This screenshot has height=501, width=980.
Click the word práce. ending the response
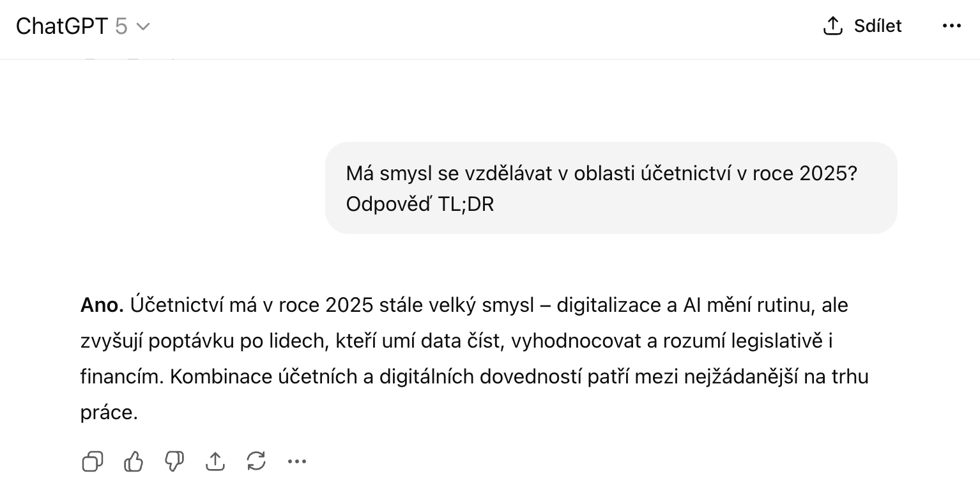pos(109,413)
